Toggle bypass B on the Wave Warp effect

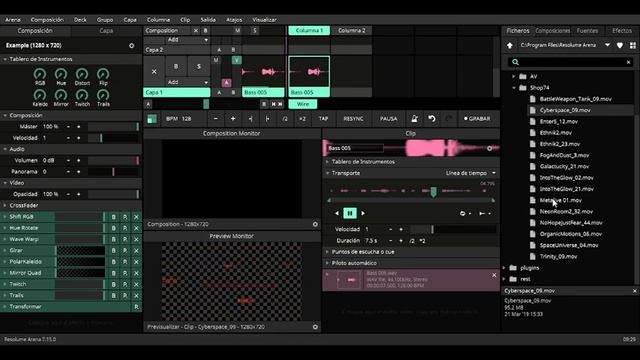tap(114, 239)
